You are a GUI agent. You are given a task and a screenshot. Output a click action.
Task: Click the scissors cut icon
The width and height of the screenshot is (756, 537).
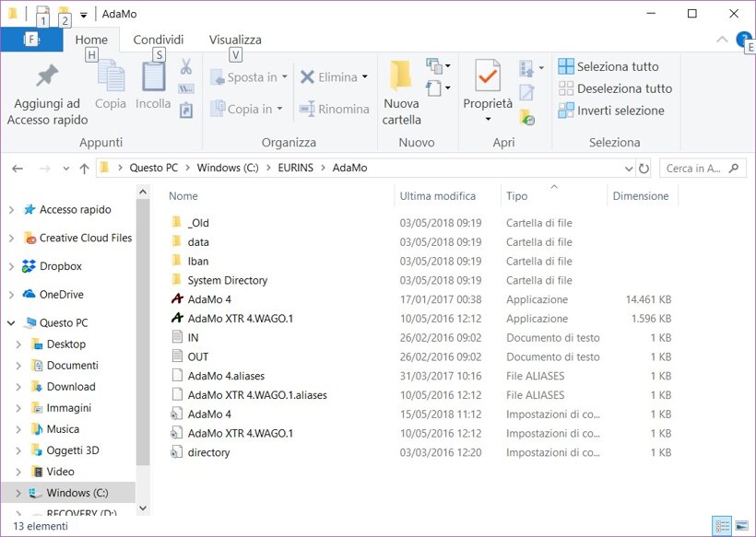tap(185, 67)
